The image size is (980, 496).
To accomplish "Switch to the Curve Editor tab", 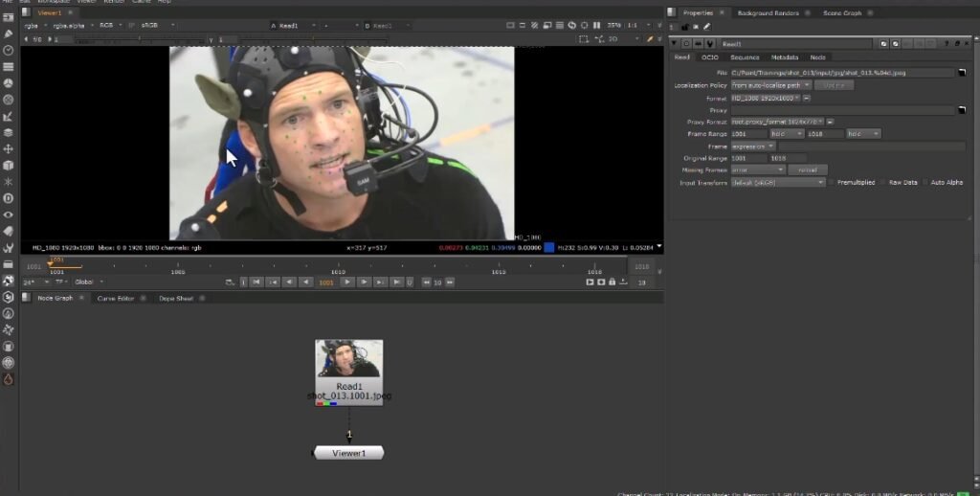I will coord(116,299).
